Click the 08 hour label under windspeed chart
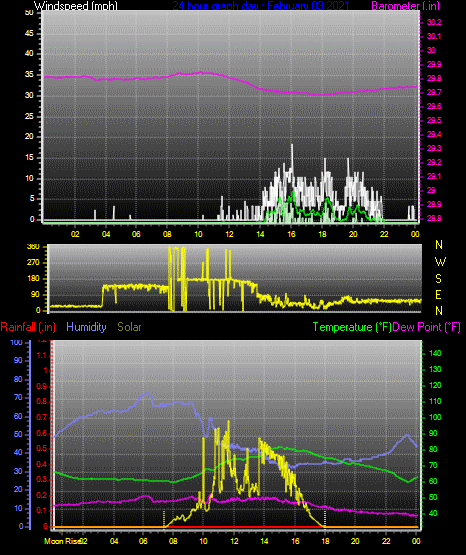The width and height of the screenshot is (466, 555). (x=167, y=234)
